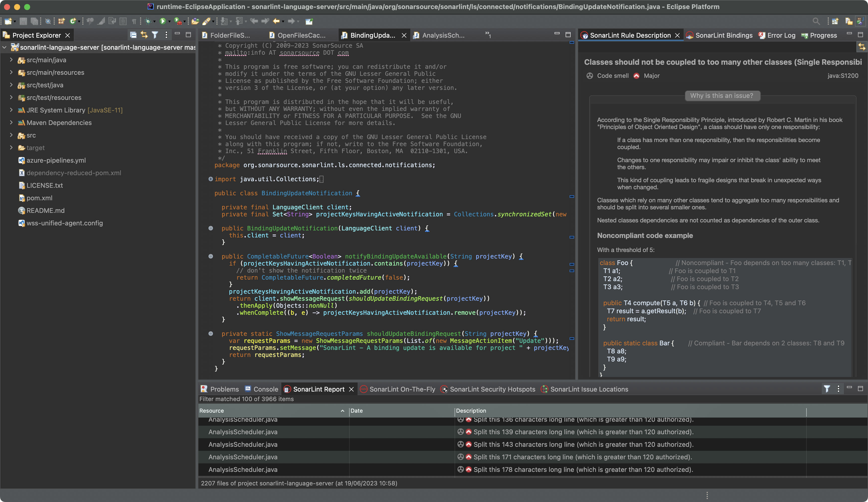Viewport: 868px width, 502px height.
Task: Open the Run dropdown arrow
Action: click(169, 22)
